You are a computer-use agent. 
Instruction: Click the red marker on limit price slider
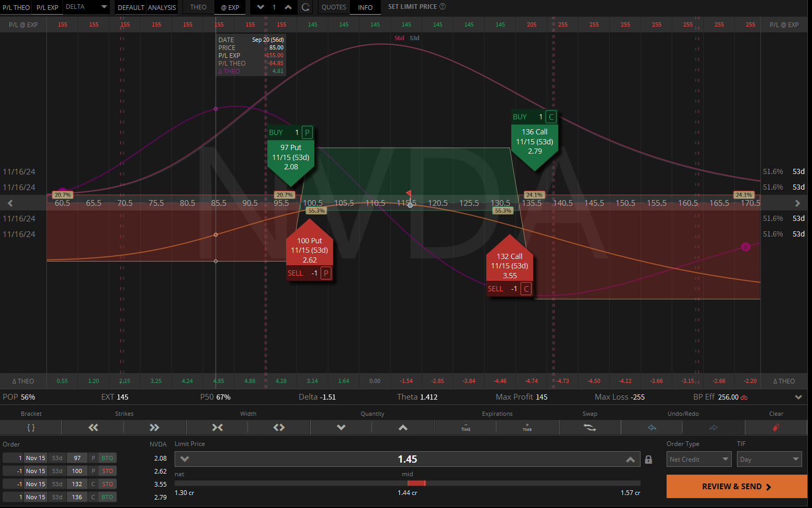[x=416, y=483]
